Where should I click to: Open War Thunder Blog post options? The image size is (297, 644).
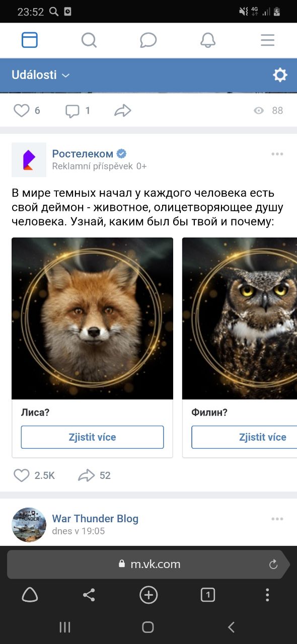coord(277,519)
